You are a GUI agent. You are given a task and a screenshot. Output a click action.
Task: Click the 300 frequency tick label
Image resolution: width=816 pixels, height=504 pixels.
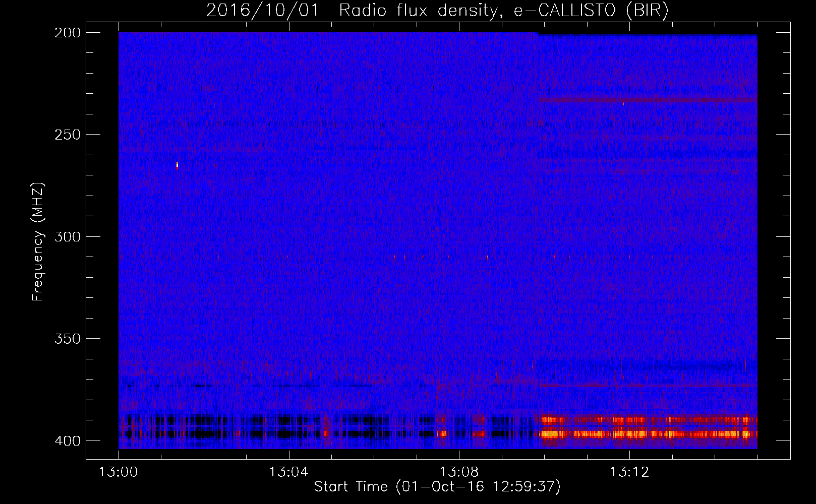(x=68, y=236)
